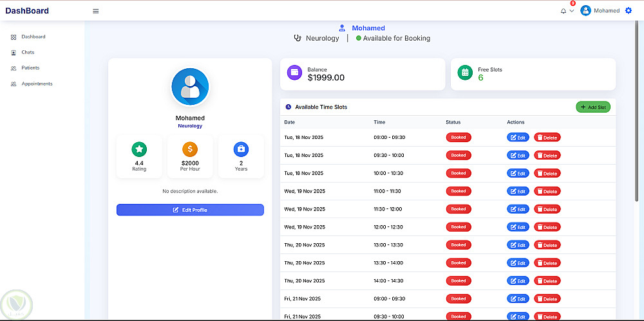Click the Mohamed username in the header
This screenshot has width=644, height=321.
pyautogui.click(x=607, y=11)
